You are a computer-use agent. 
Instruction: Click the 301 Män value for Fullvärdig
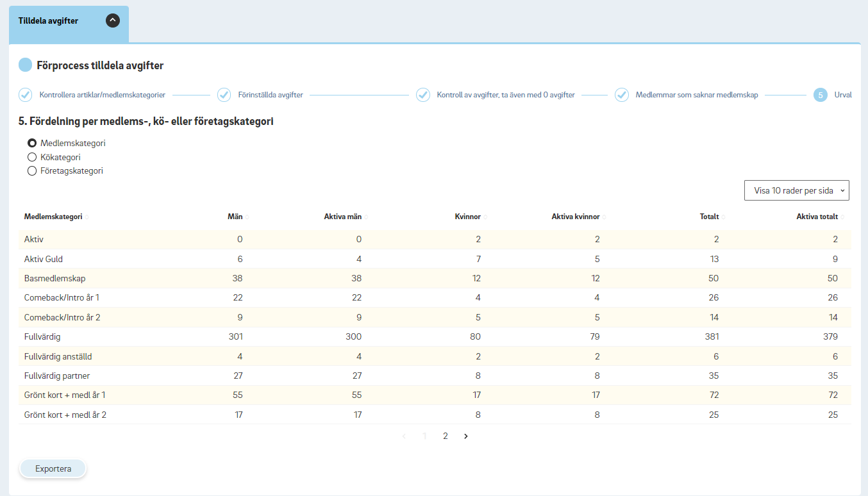point(235,336)
